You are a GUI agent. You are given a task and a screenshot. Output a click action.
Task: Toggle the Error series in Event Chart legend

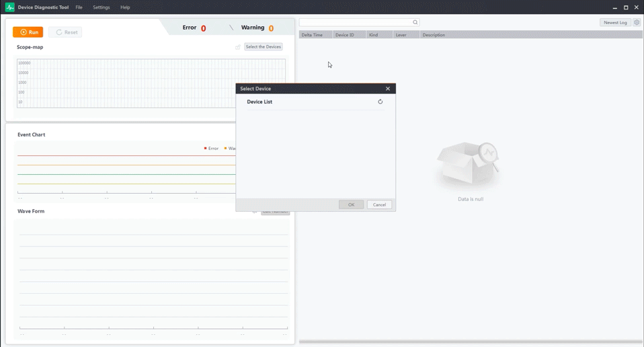click(x=211, y=148)
